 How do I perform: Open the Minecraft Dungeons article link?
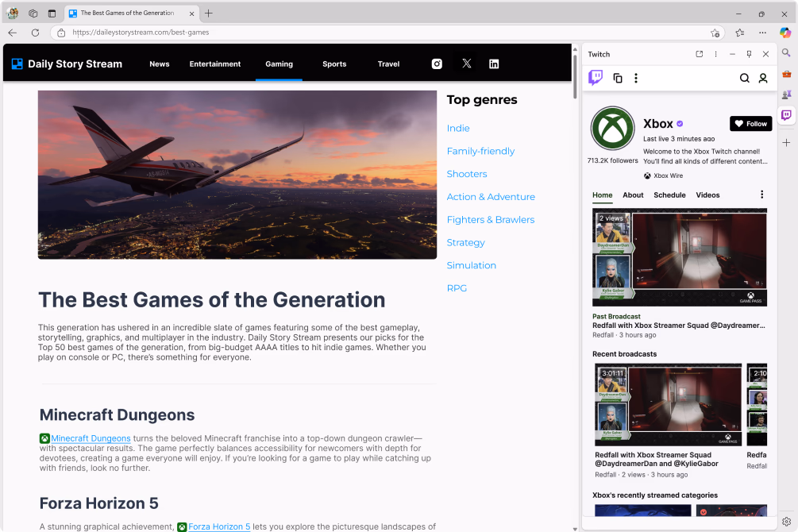pyautogui.click(x=91, y=438)
